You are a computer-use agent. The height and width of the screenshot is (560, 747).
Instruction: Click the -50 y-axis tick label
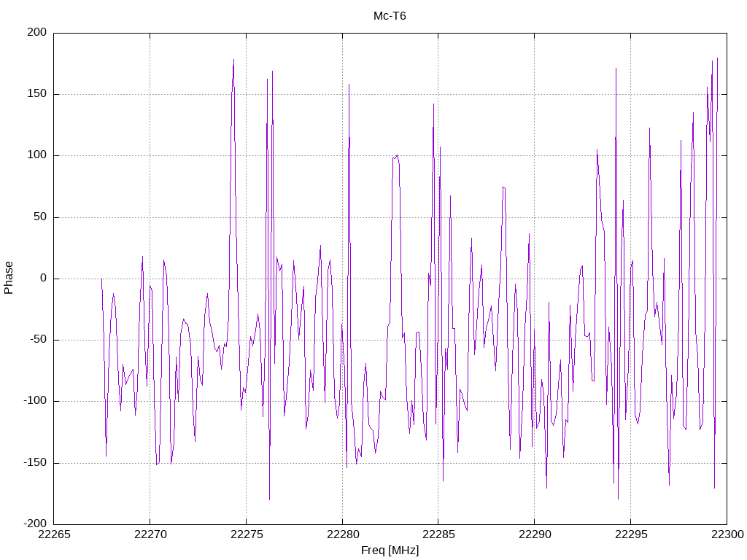pyautogui.click(x=38, y=340)
